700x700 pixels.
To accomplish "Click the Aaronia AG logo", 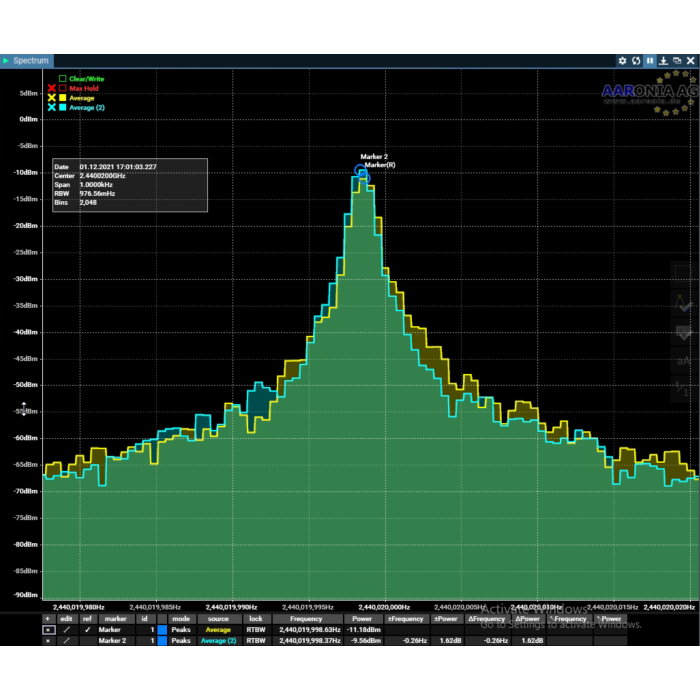I will tap(648, 93).
